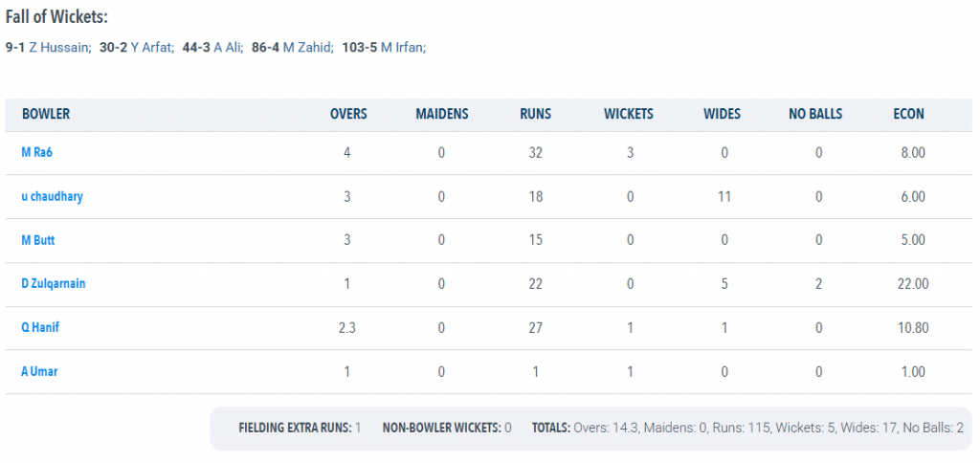Screen dimensions: 980x463
Task: Click M Butt bowler name
Action: click(38, 240)
